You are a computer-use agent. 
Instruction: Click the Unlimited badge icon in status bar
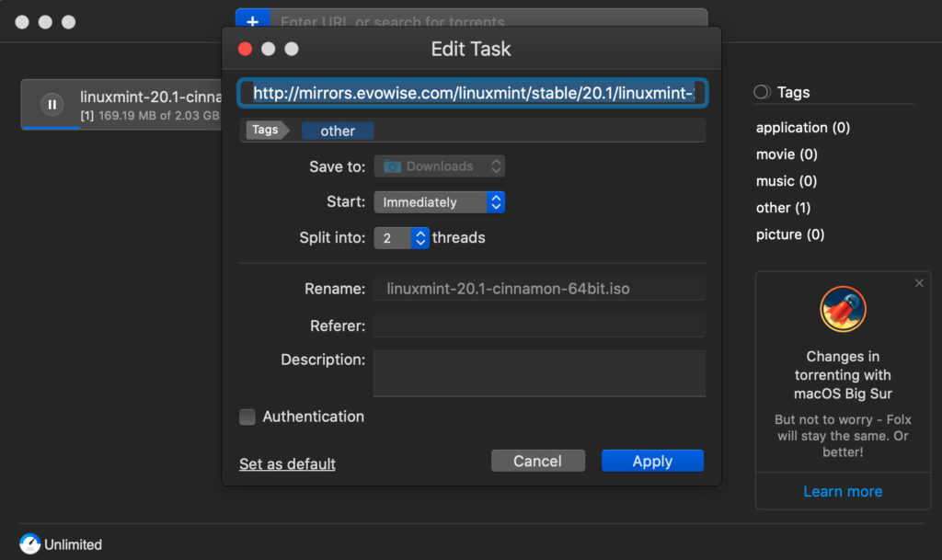coord(30,544)
